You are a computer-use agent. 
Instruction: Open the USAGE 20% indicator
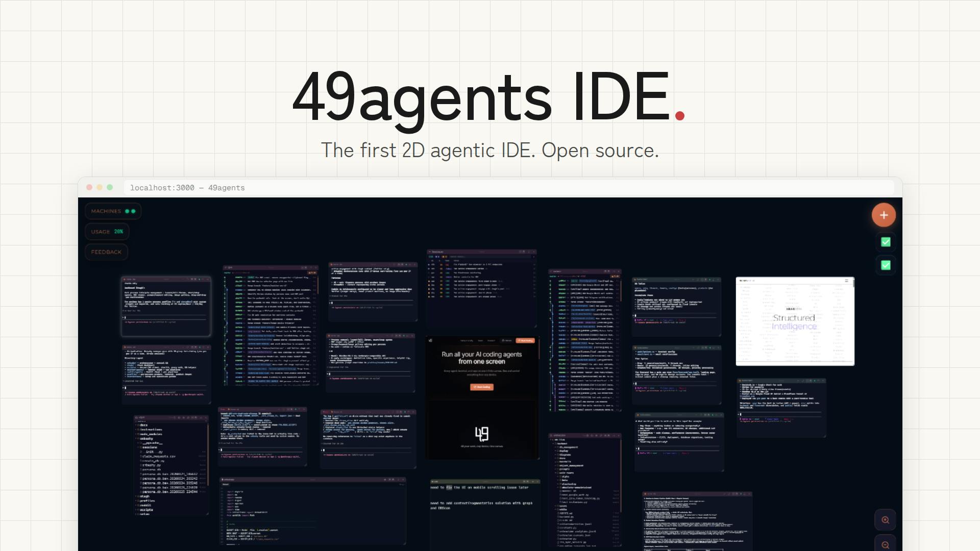(107, 232)
